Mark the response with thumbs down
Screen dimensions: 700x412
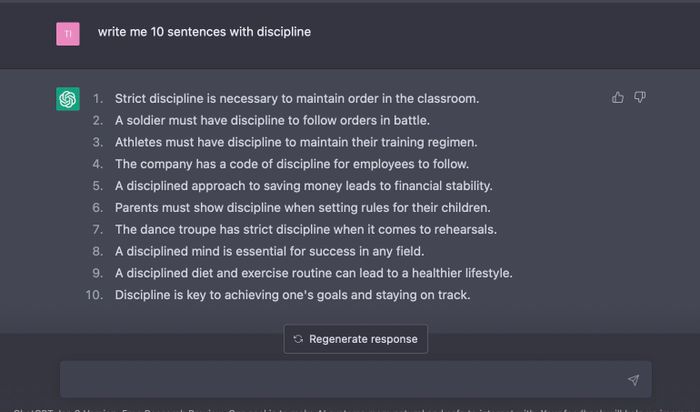[x=640, y=97]
